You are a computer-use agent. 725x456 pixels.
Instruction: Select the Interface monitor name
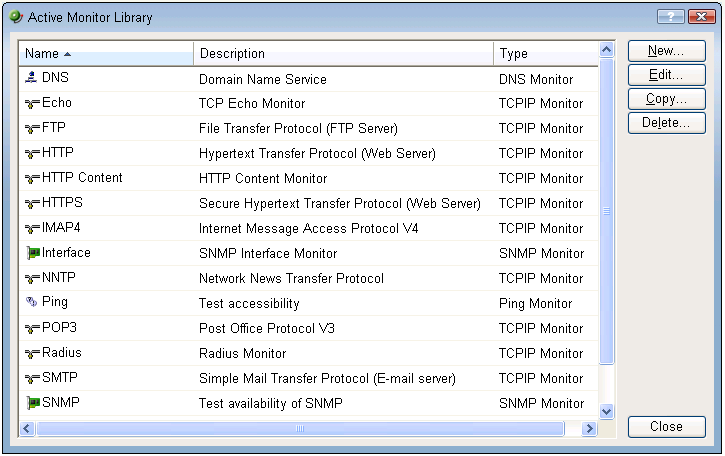(x=66, y=253)
